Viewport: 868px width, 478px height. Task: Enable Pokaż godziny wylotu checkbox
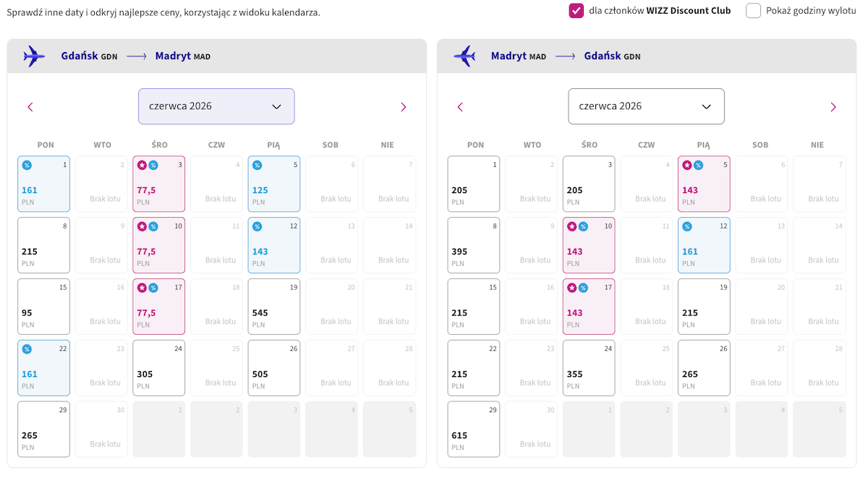coord(753,11)
